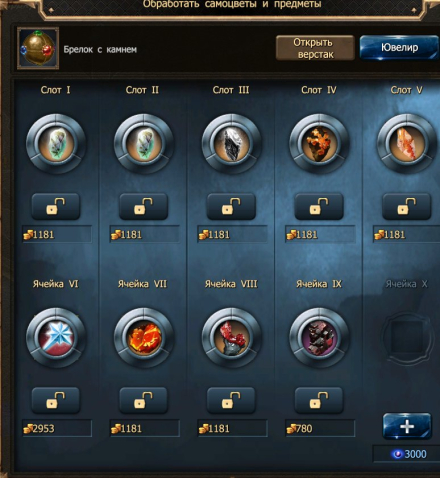
Task: Click the dark red gem in Ячейка IX
Action: click(319, 338)
